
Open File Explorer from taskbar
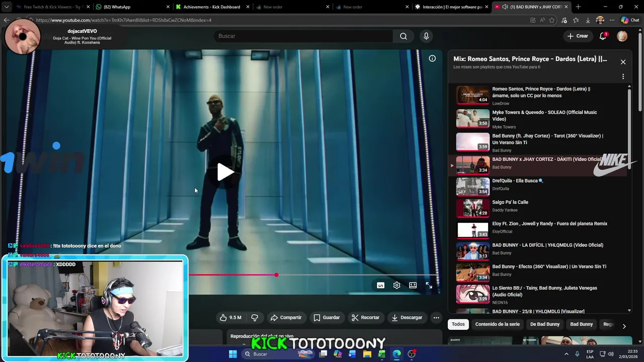pyautogui.click(x=367, y=354)
